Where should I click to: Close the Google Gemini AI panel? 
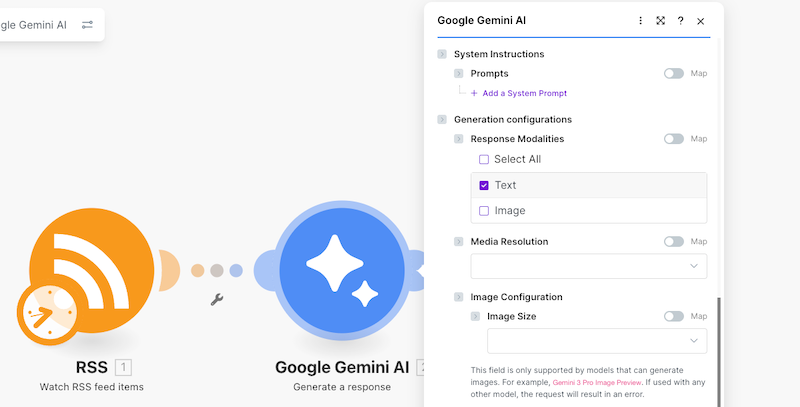[701, 21]
